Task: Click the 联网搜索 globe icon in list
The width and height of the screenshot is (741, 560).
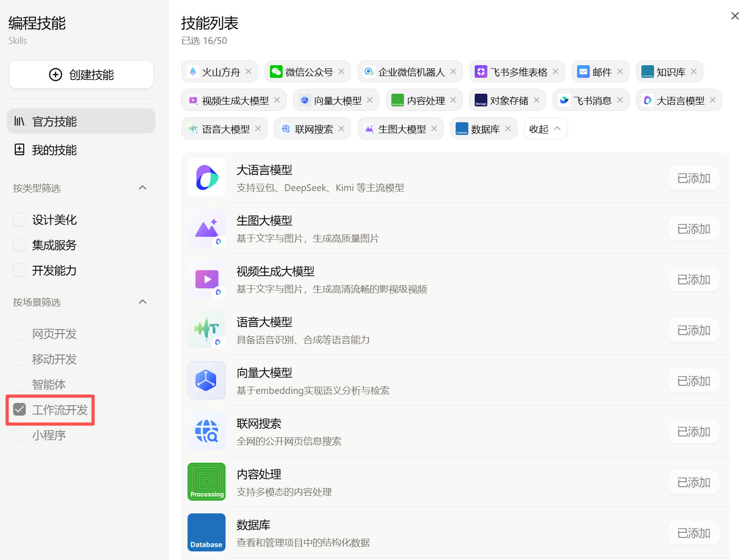Action: pos(207,431)
